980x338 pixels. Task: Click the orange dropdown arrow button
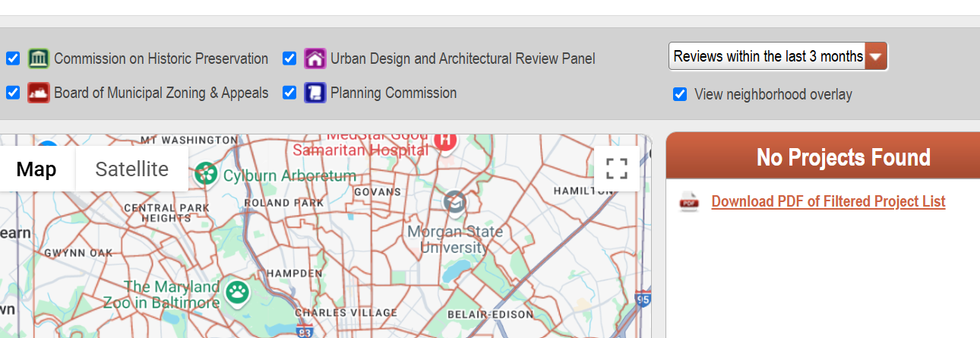pyautogui.click(x=876, y=56)
